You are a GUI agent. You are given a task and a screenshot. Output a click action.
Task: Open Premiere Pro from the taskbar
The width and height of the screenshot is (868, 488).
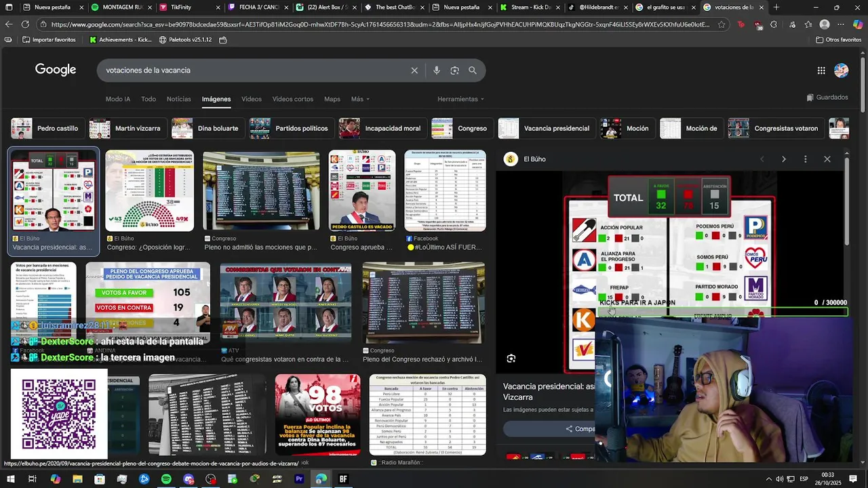point(299,479)
